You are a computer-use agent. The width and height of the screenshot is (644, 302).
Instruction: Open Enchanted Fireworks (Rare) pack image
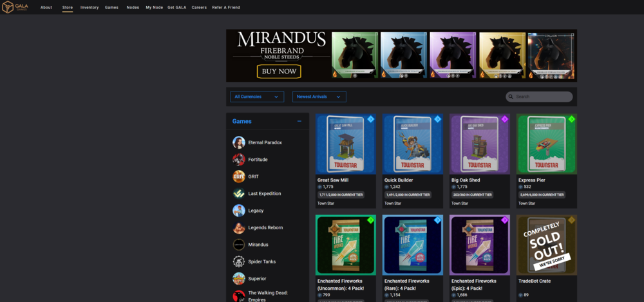[413, 245]
